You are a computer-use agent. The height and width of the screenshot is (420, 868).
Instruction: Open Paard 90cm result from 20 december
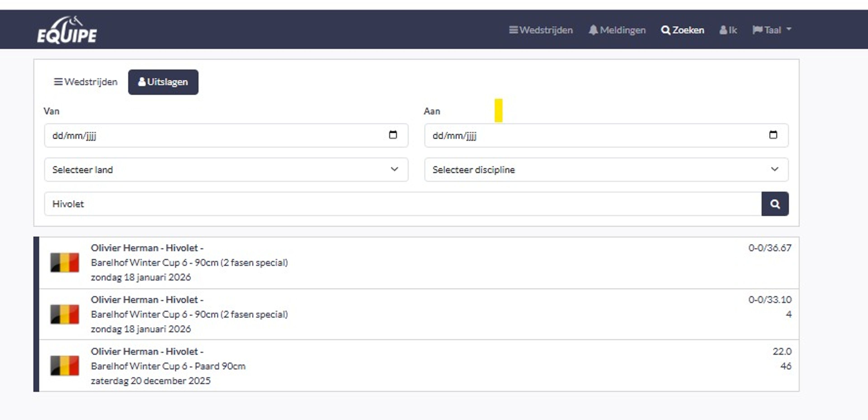coord(418,366)
